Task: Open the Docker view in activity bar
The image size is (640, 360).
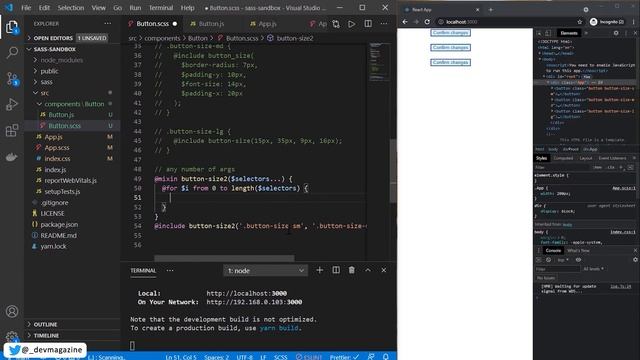Action: [12, 157]
